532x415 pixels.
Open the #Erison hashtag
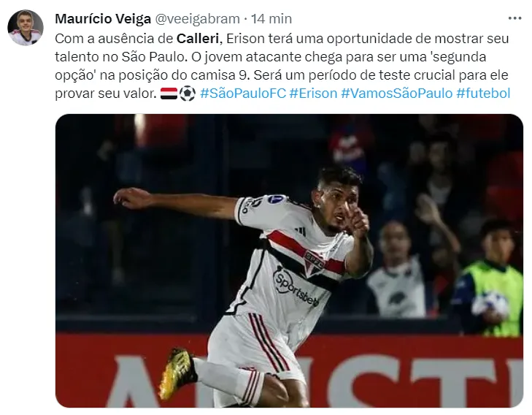pyautogui.click(x=313, y=93)
